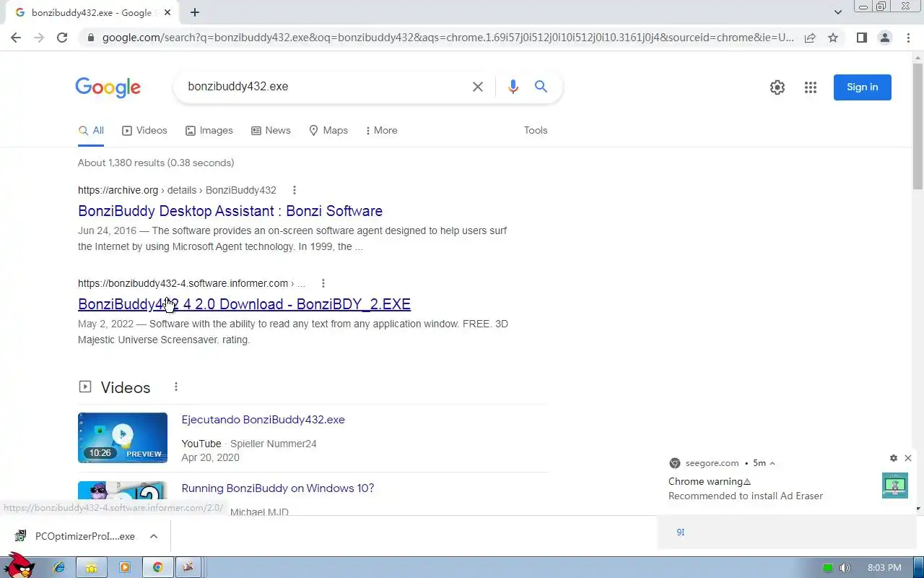Click the red bird Start button

[x=19, y=565]
